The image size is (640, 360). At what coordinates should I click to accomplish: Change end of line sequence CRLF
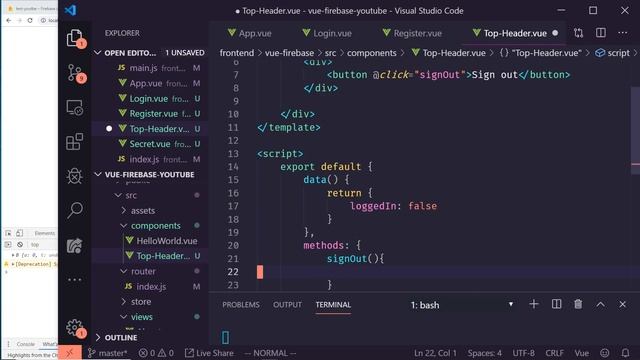(x=554, y=353)
